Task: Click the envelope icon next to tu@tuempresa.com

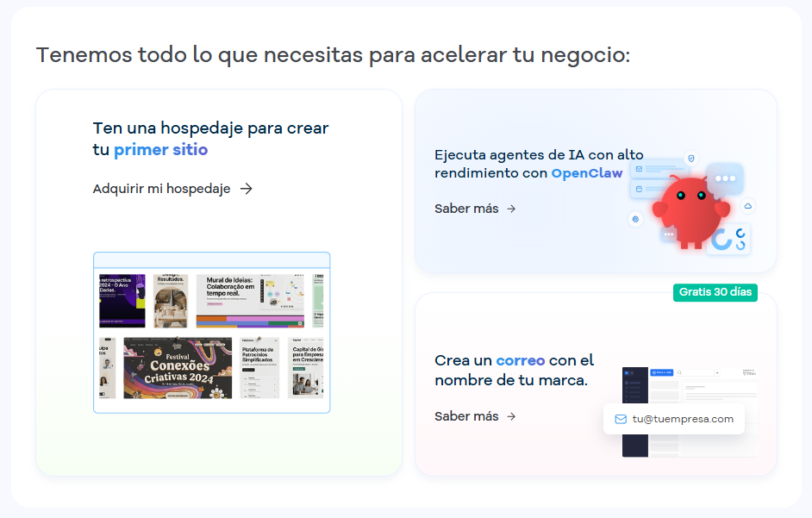Action: (621, 419)
